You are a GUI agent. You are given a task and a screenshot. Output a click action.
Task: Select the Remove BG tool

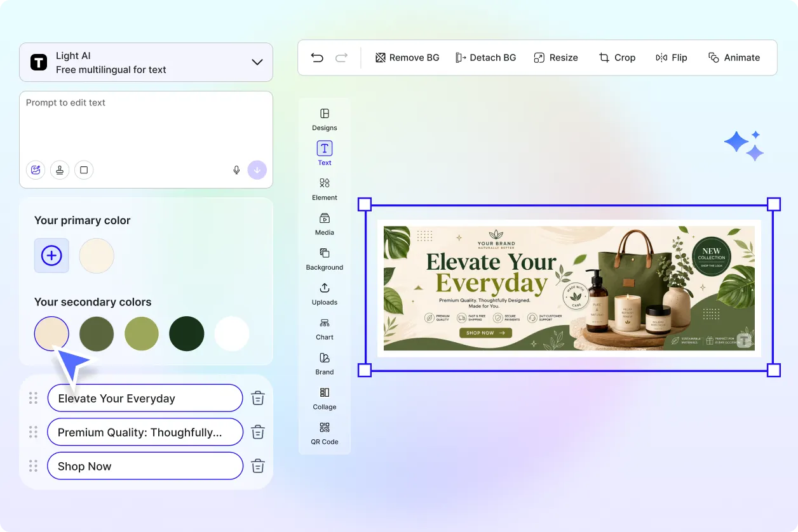407,58
